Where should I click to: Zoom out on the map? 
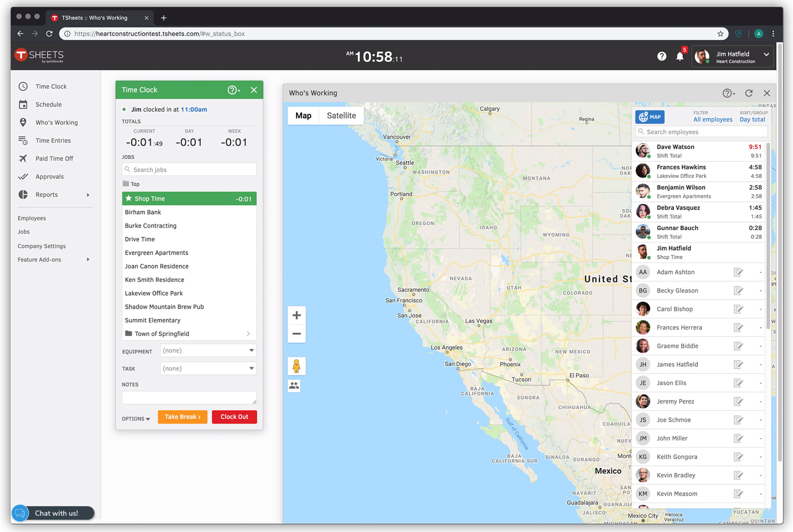tap(296, 334)
